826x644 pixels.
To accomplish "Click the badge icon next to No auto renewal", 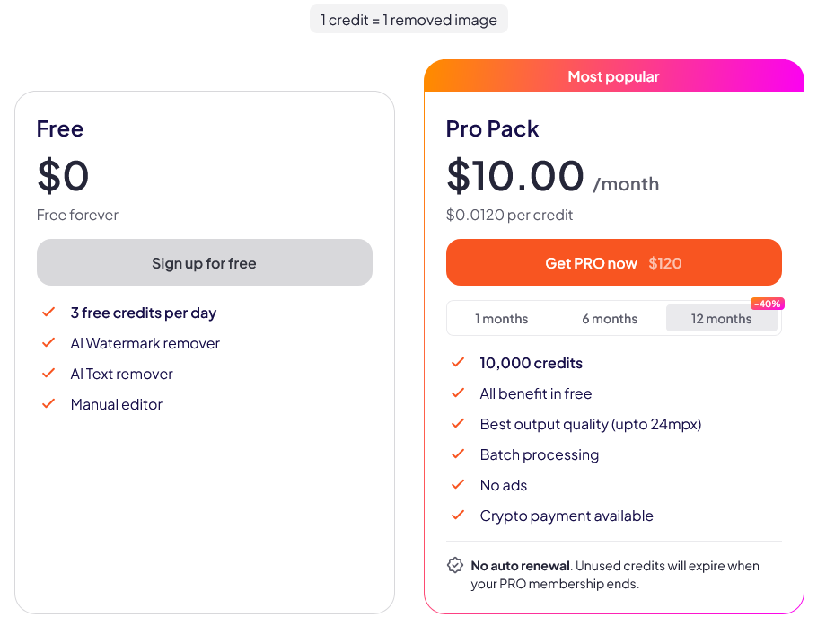I will tap(455, 565).
